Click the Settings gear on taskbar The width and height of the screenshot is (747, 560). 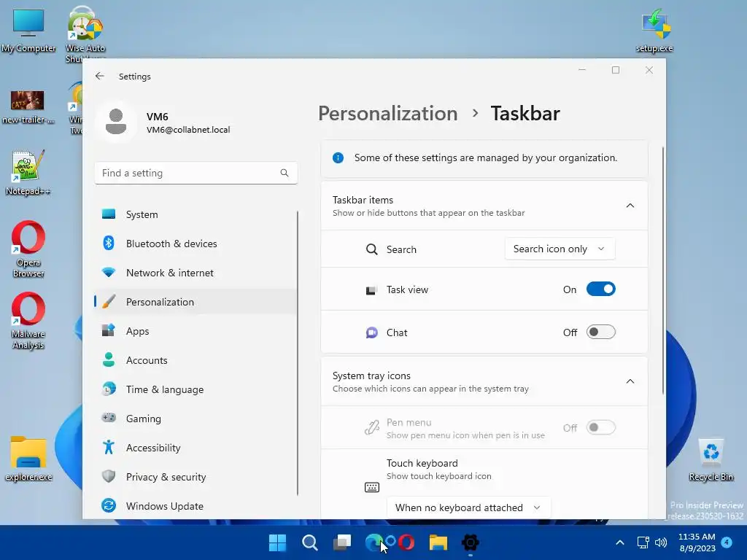click(471, 542)
